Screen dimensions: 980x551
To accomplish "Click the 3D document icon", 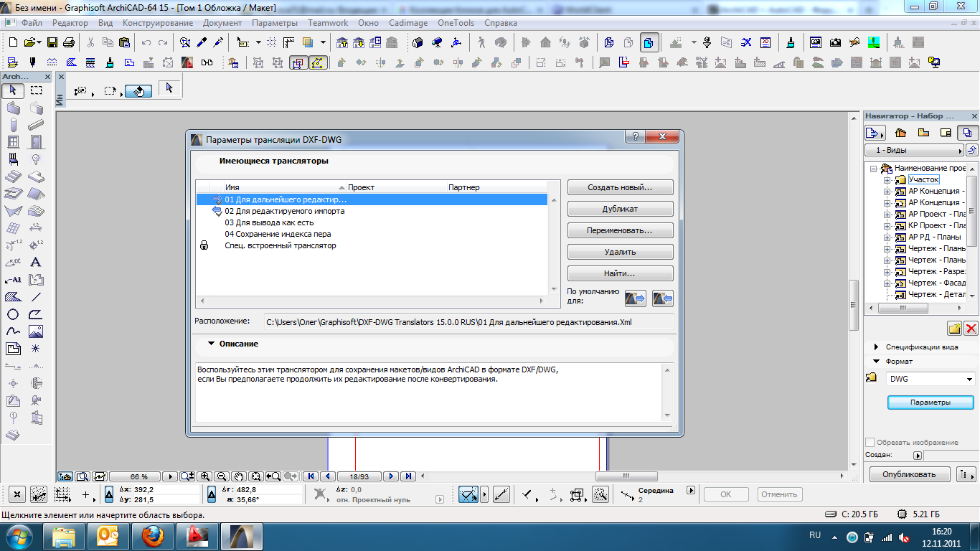I will point(765,42).
